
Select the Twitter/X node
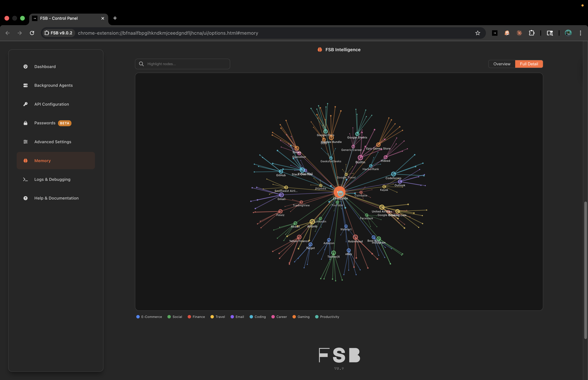point(334,253)
